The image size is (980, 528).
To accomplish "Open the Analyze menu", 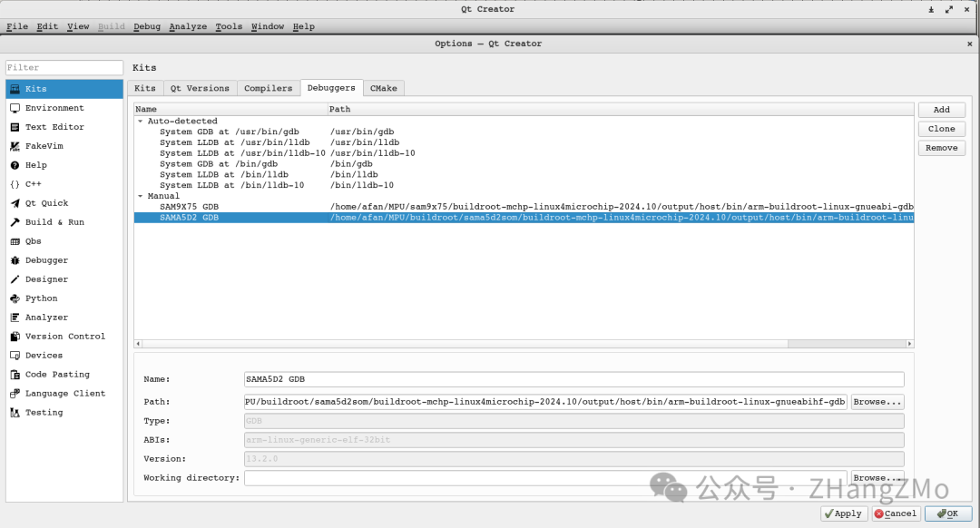I will click(188, 26).
